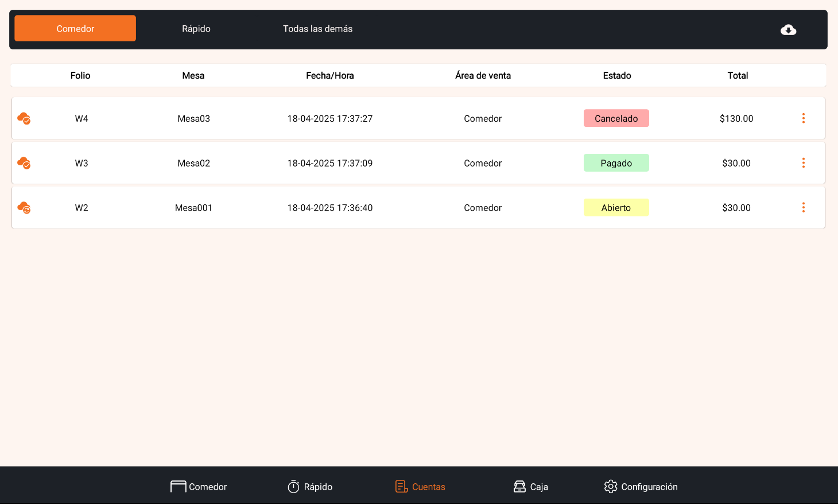
Task: Click the Área de venta column header
Action: (x=483, y=76)
